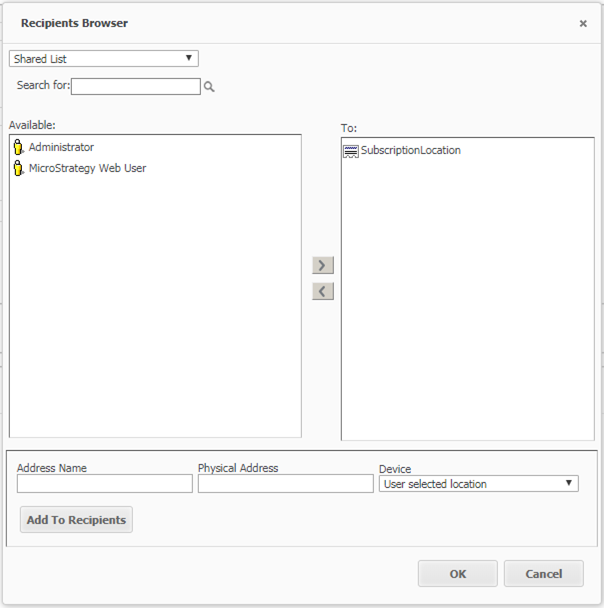
Task: Click the Physical Address input field
Action: (285, 484)
